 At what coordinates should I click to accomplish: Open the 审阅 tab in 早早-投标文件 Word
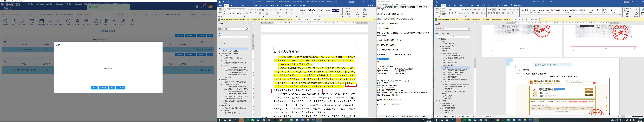tap(478, 5)
